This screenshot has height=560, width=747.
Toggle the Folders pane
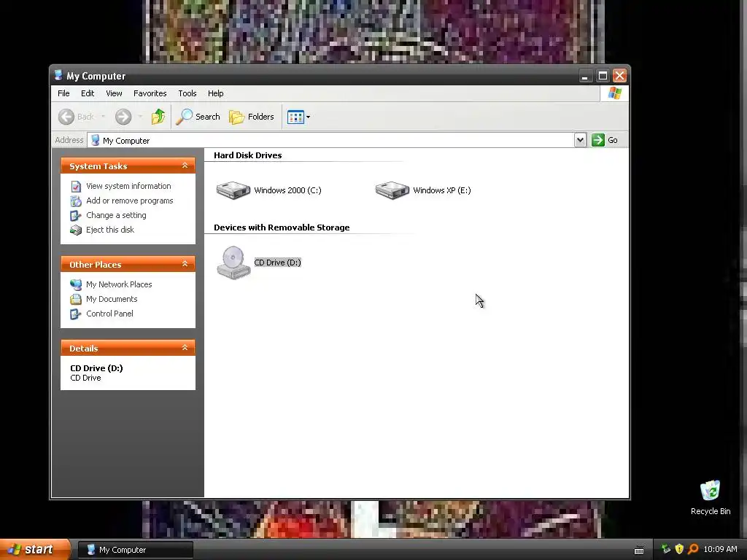pos(252,117)
